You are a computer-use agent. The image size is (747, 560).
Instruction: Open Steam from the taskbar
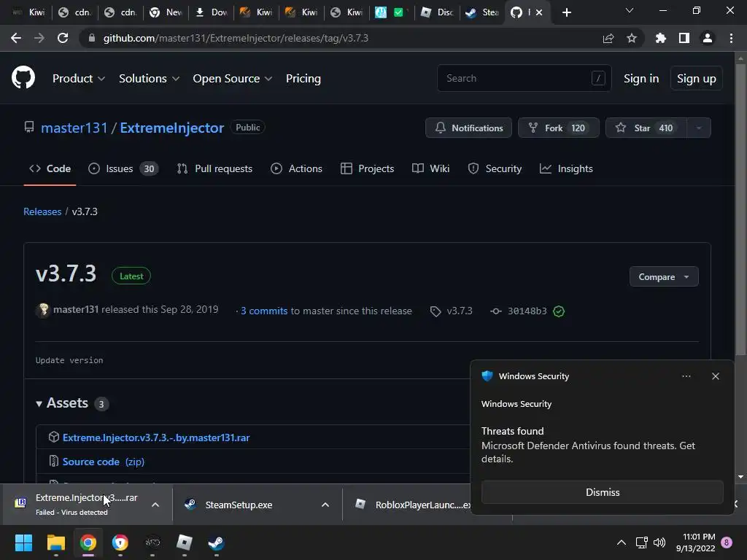[216, 542]
